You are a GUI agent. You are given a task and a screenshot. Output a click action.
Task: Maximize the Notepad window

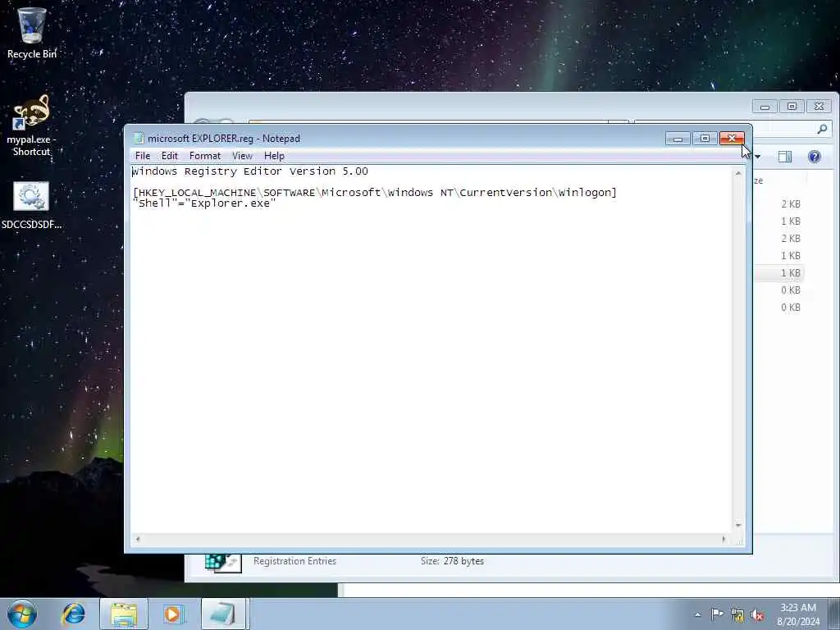pos(705,138)
